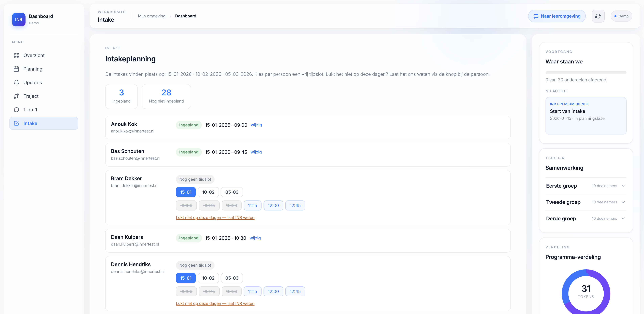The width and height of the screenshot is (644, 314).
Task: Choose the 11:15 slot for Dennis Hendriks
Action: click(x=253, y=291)
